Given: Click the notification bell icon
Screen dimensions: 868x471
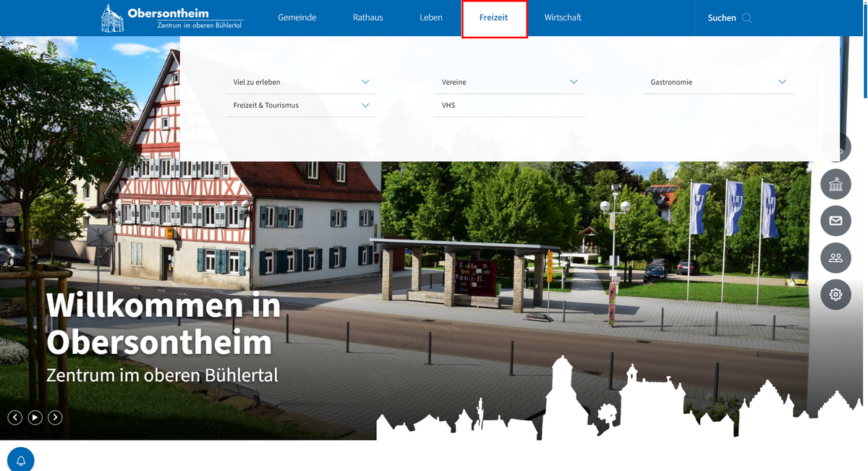Looking at the screenshot, I should tap(21, 460).
